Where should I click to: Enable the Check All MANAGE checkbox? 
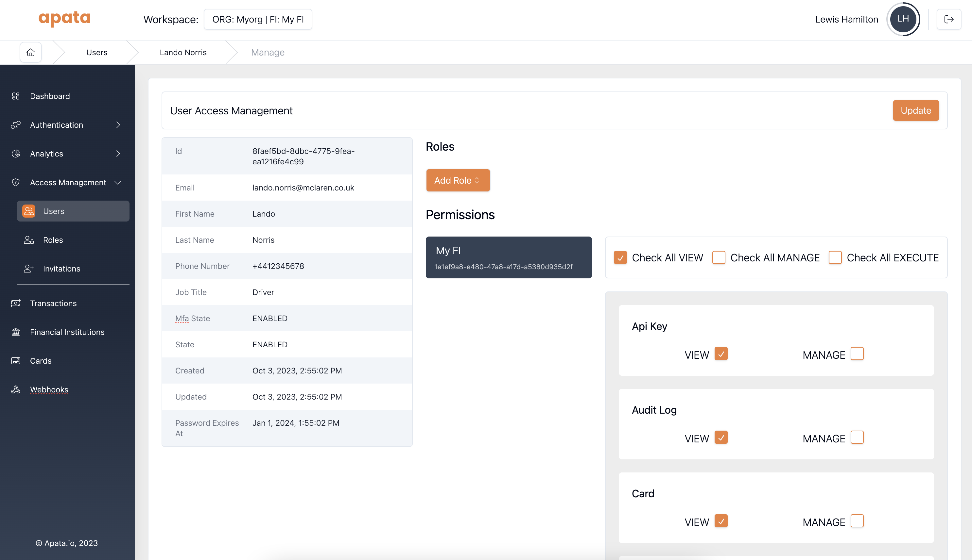point(718,257)
